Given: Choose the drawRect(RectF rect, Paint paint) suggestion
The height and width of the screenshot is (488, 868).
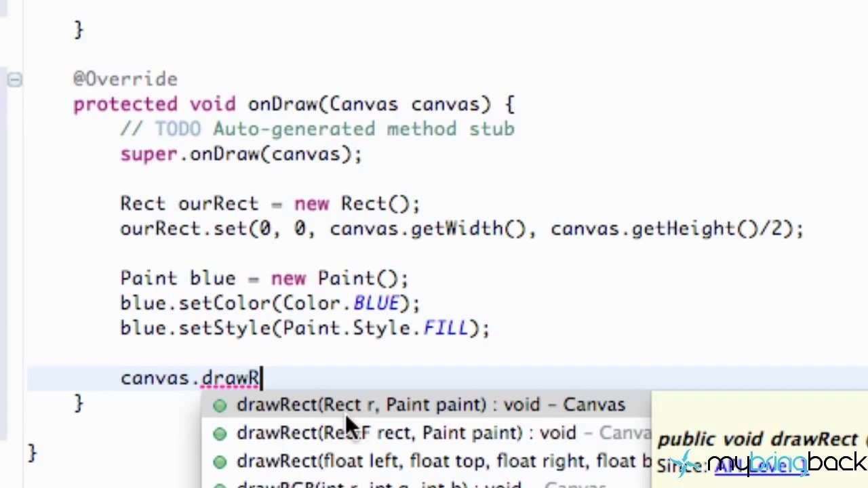Looking at the screenshot, I should pyautogui.click(x=427, y=433).
